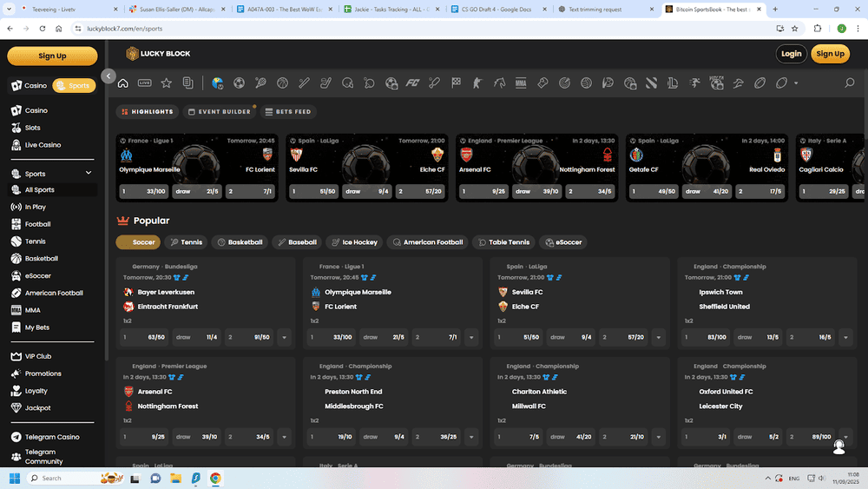
Task: Open the live chat support icon
Action: (838, 446)
